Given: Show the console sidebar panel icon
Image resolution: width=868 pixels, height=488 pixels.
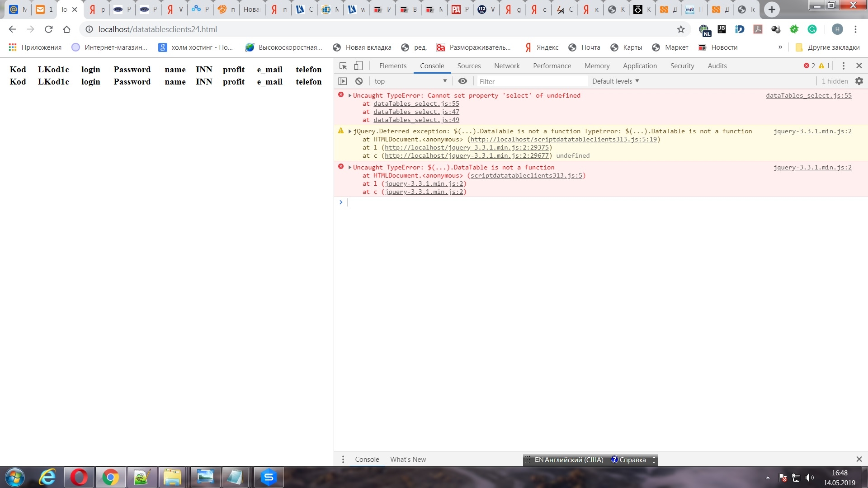Looking at the screenshot, I should tap(343, 81).
